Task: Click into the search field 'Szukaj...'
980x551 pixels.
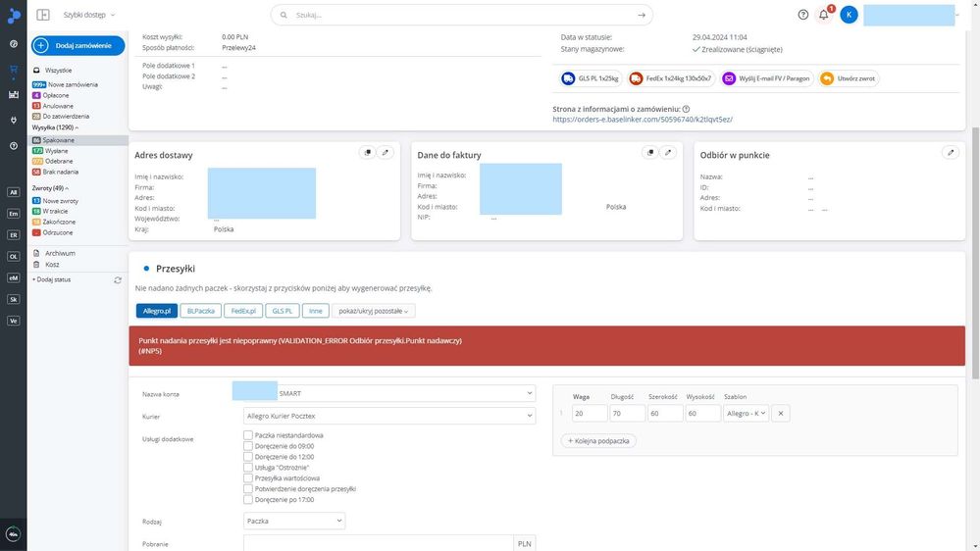Action: [462, 15]
